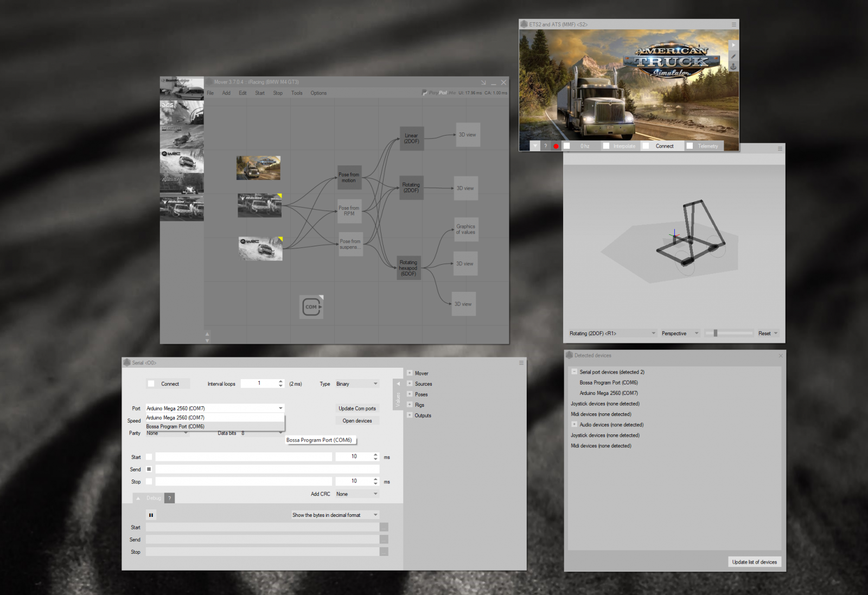Open the Type Binary dropdown
This screenshot has width=868, height=595.
click(x=357, y=384)
